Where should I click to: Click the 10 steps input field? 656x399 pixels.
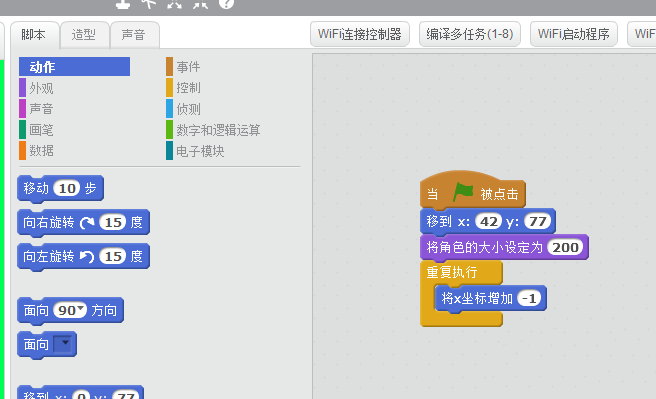click(67, 188)
